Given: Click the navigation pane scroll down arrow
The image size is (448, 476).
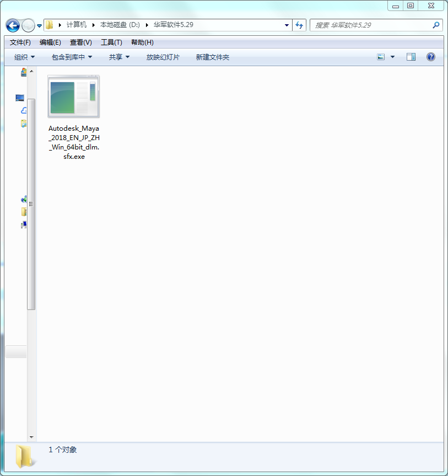Looking at the screenshot, I should tap(31, 437).
